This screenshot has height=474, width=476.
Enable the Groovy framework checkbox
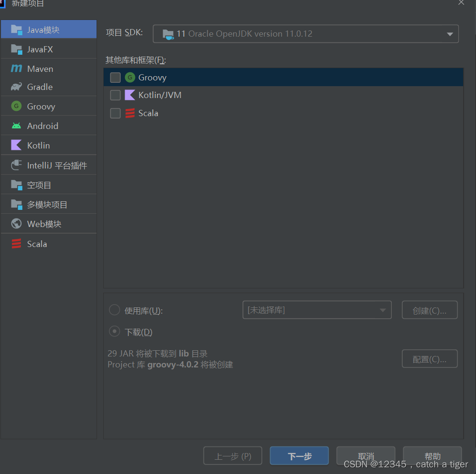[116, 78]
